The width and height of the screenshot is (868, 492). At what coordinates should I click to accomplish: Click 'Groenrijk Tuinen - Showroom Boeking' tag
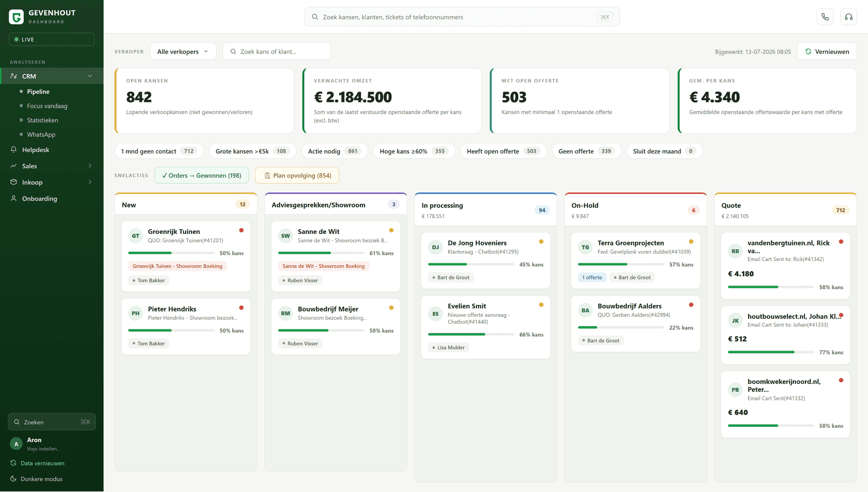tap(177, 266)
